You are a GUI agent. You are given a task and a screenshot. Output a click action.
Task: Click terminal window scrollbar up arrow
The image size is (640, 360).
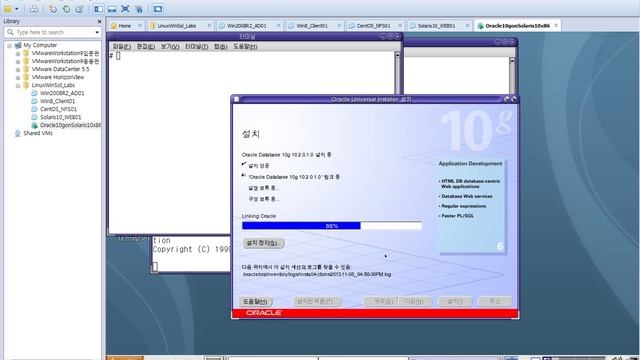click(x=398, y=55)
